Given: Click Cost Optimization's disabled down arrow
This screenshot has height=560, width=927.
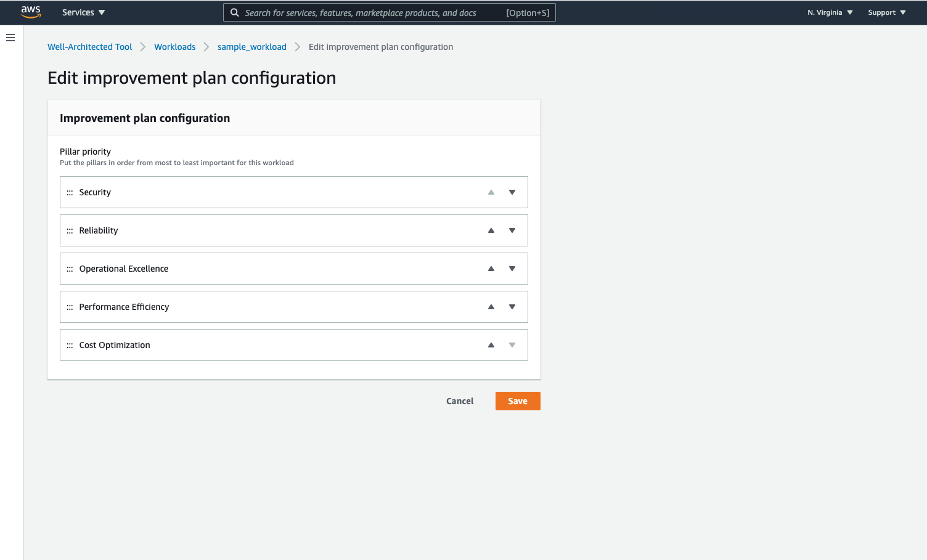Looking at the screenshot, I should coord(512,345).
